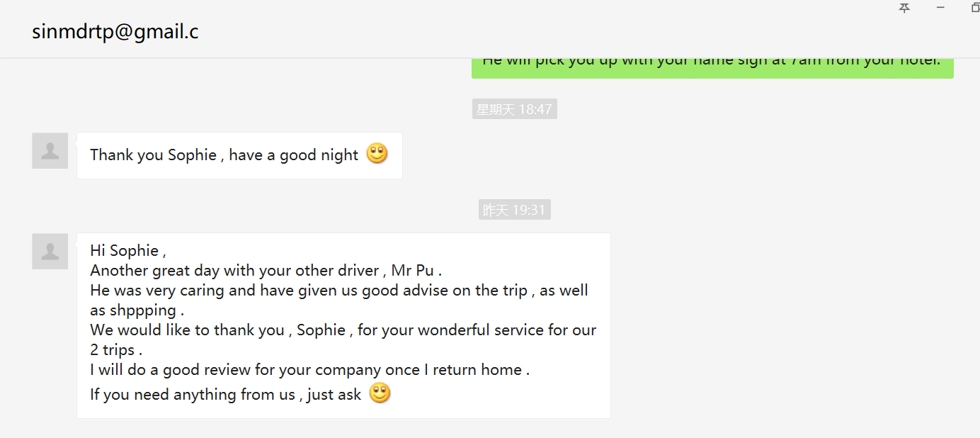980x438 pixels.
Task: Minimize the chat window
Action: (940, 8)
